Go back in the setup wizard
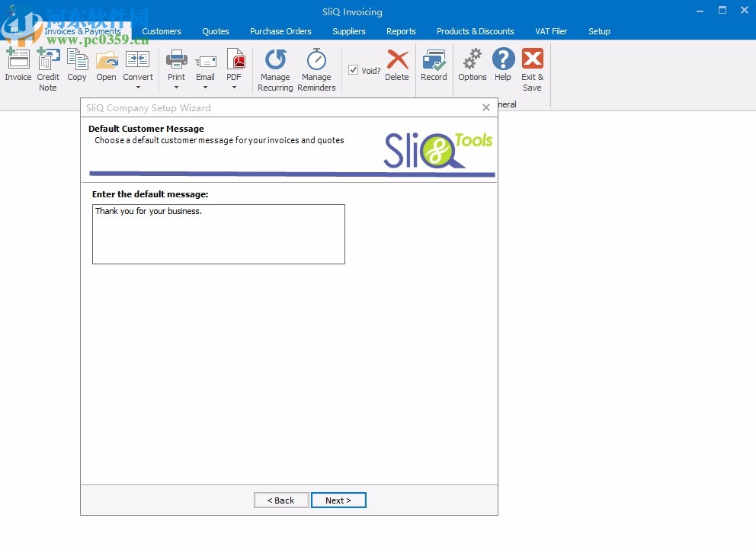Screen dimensions: 756x550 (x=280, y=500)
